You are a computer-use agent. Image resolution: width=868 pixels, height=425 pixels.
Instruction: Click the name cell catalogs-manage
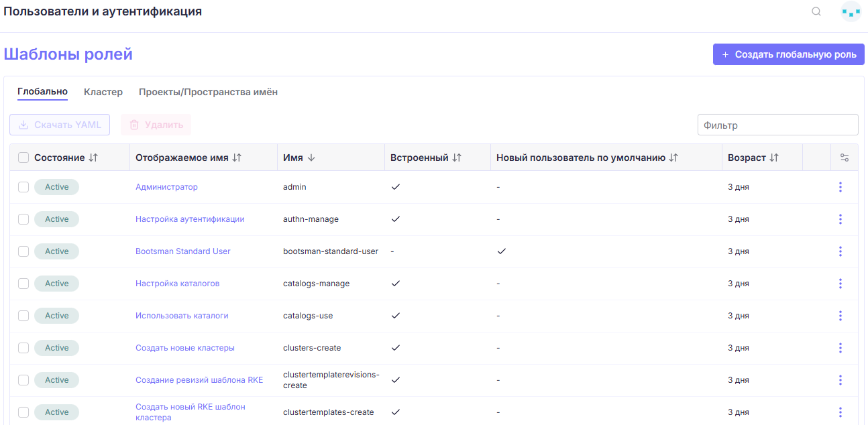pyautogui.click(x=317, y=284)
